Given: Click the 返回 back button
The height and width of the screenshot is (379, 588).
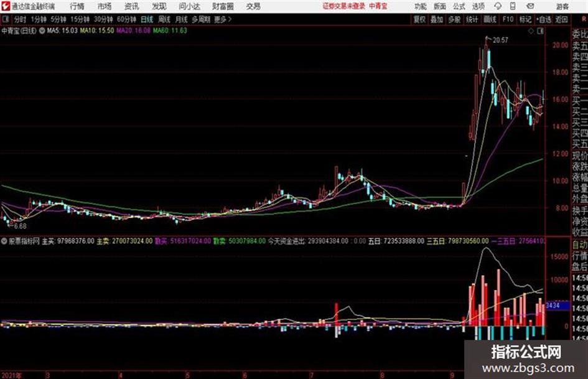Looking at the screenshot, I should [561, 19].
